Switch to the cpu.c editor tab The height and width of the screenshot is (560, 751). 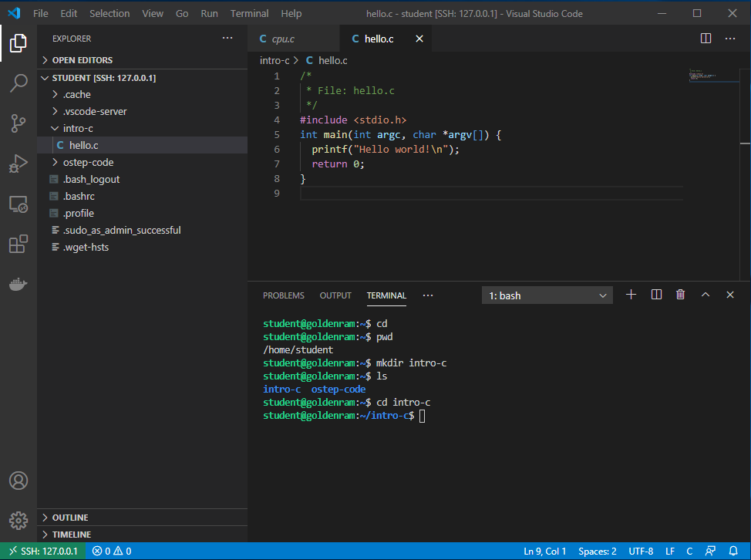click(x=293, y=39)
